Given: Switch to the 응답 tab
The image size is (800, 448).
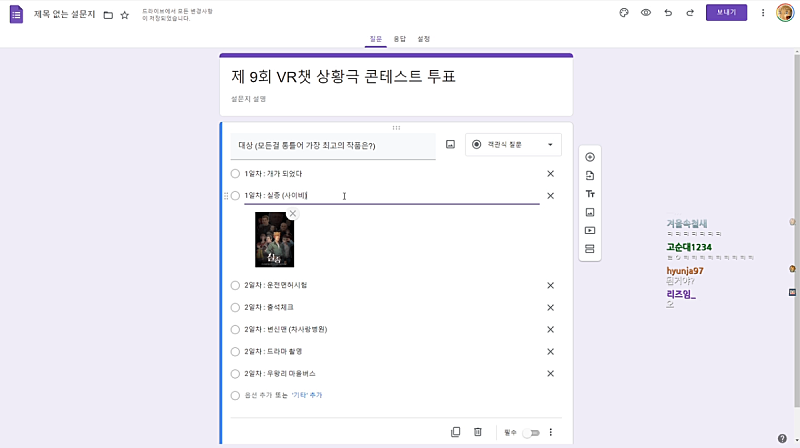Looking at the screenshot, I should tap(400, 38).
